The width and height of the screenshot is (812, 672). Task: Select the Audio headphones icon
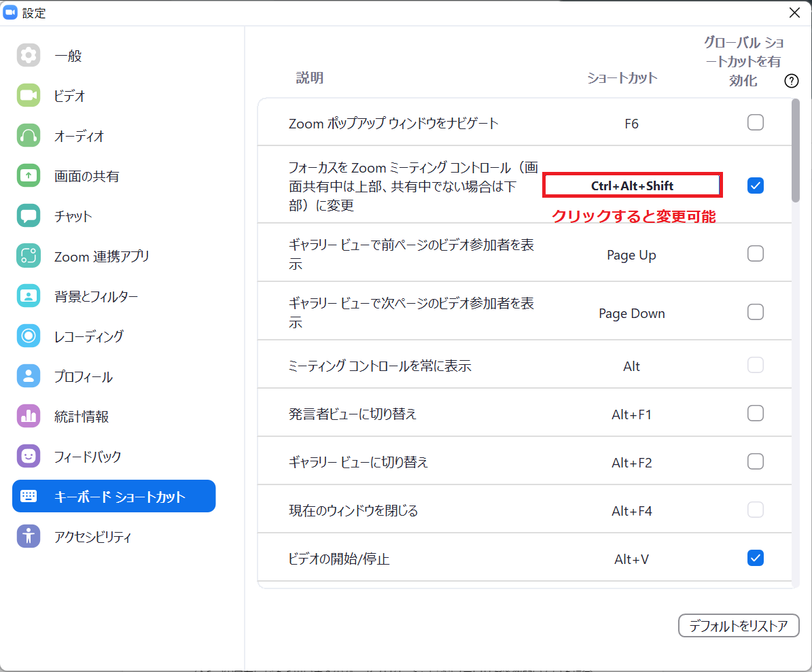click(x=29, y=136)
